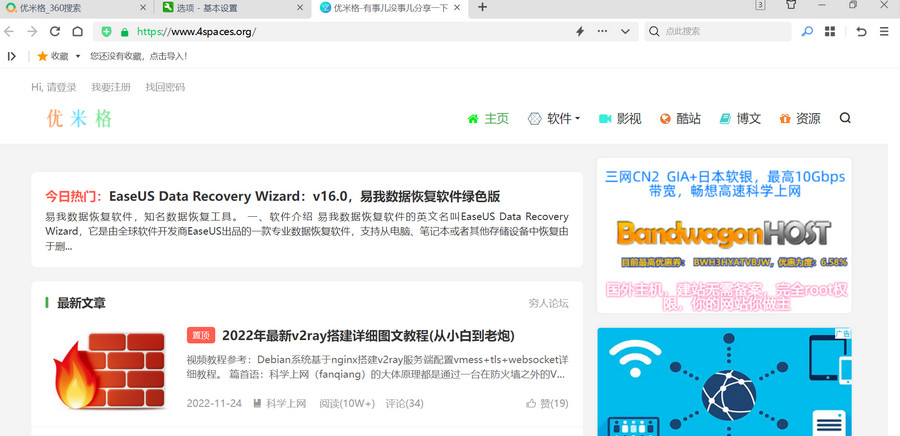This screenshot has width=900, height=436.
Task: Open the 2022年最新v2ray搭建 article title
Action: (x=367, y=334)
